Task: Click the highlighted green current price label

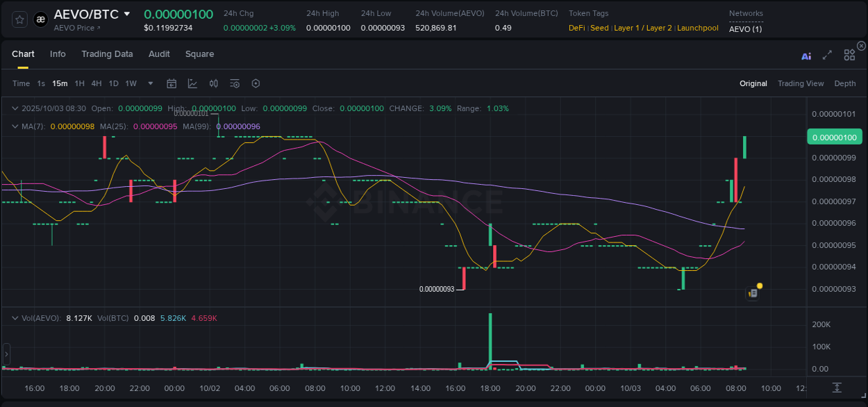Action: click(x=834, y=137)
